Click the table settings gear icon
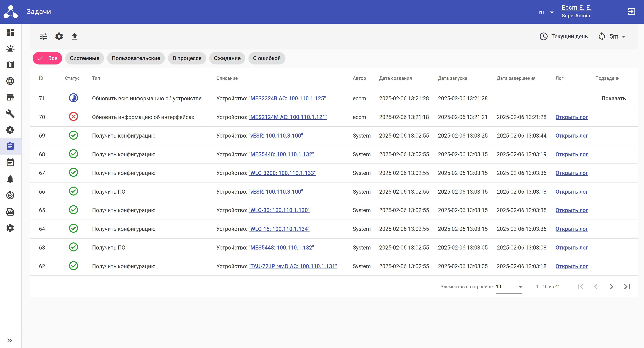This screenshot has height=348, width=644. tap(59, 37)
